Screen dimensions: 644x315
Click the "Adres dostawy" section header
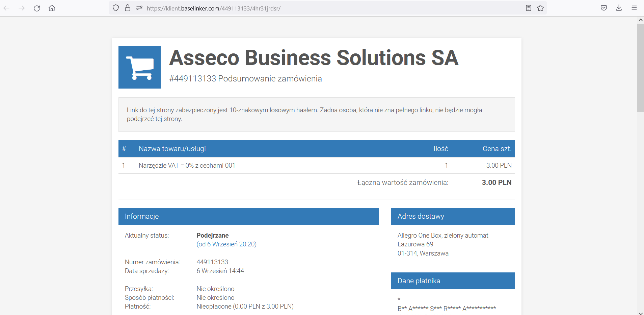[453, 216]
